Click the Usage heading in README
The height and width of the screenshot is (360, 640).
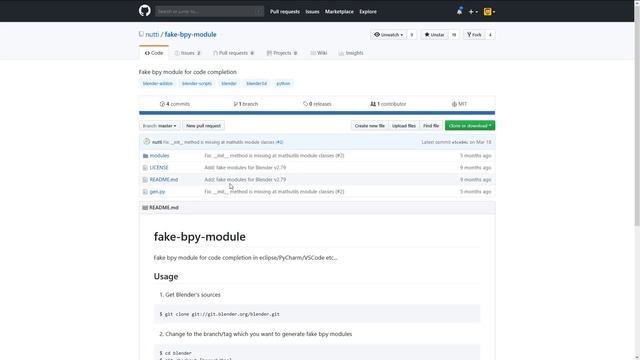[x=166, y=277]
